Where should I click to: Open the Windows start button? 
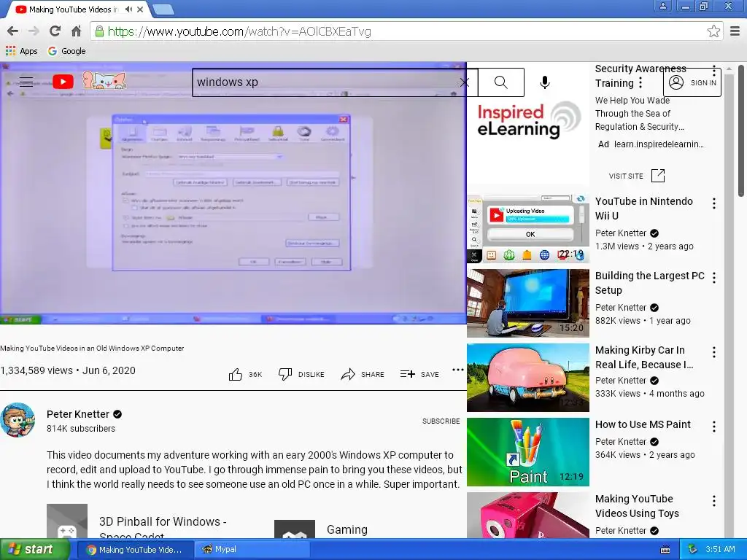(x=34, y=550)
